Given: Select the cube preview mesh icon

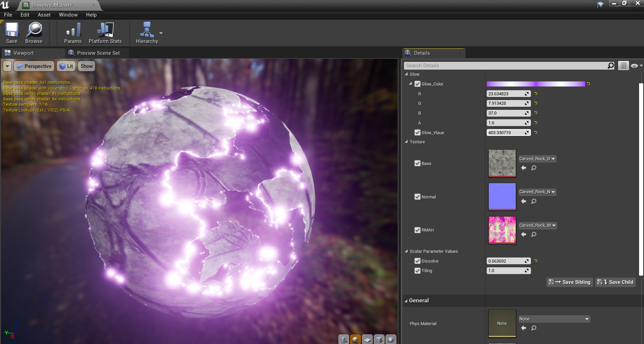Looking at the screenshot, I should click(x=379, y=339).
